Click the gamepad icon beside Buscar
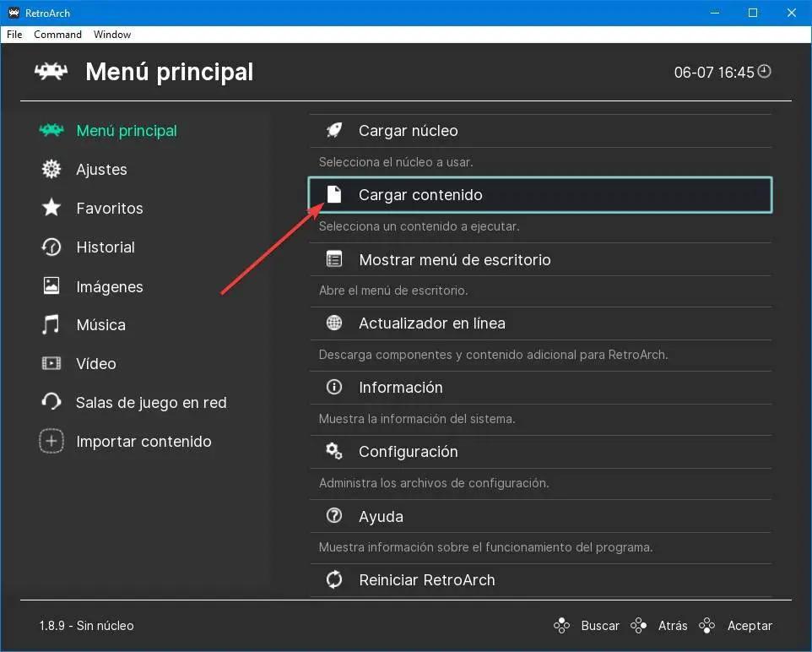The width and height of the screenshot is (812, 652). click(561, 626)
